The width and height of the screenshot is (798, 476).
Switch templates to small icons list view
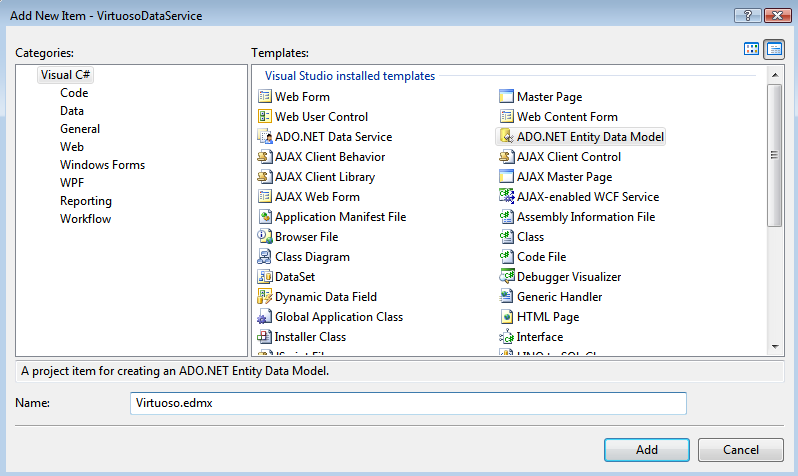click(x=774, y=49)
